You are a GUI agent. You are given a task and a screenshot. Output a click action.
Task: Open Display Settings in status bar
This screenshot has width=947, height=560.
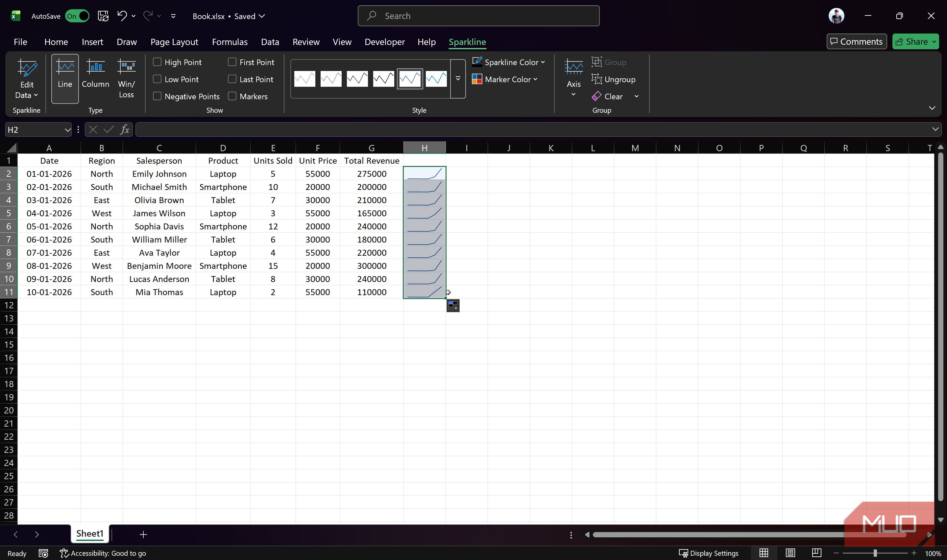(x=709, y=553)
